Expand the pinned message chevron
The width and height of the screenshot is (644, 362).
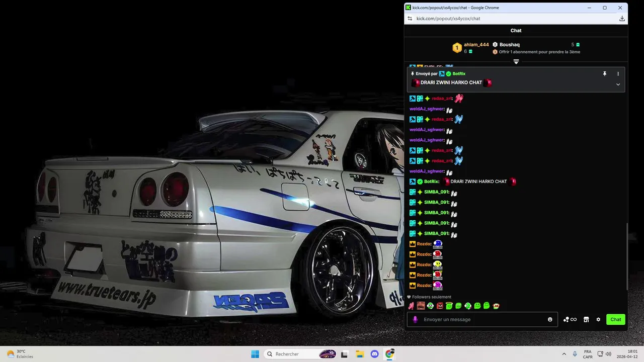coord(618,84)
